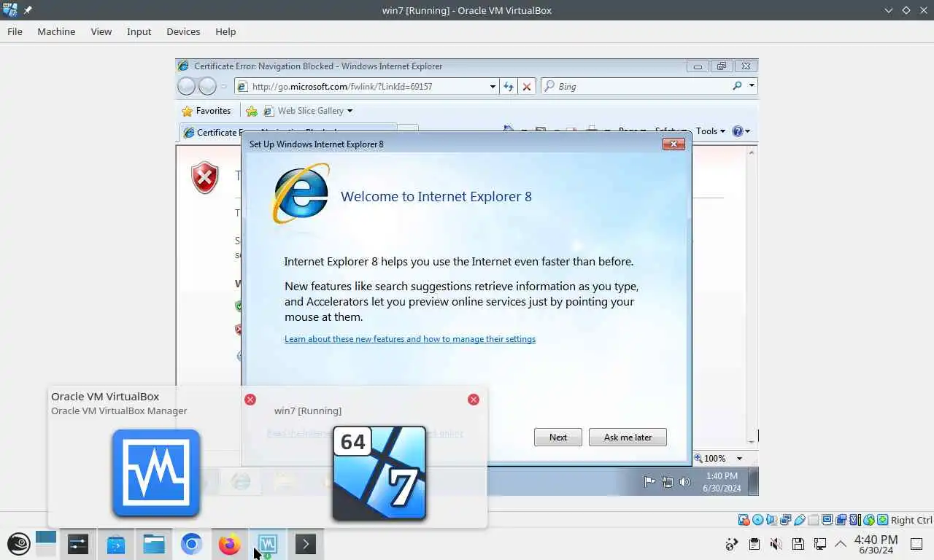Click the Windows 7 Action Center flag icon
The image size is (934, 560).
point(649,481)
